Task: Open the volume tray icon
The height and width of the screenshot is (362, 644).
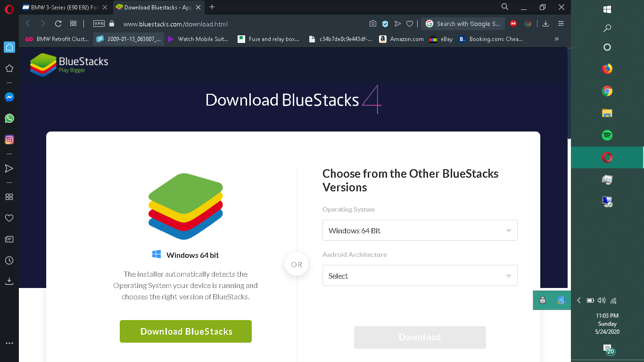Action: pos(601,300)
